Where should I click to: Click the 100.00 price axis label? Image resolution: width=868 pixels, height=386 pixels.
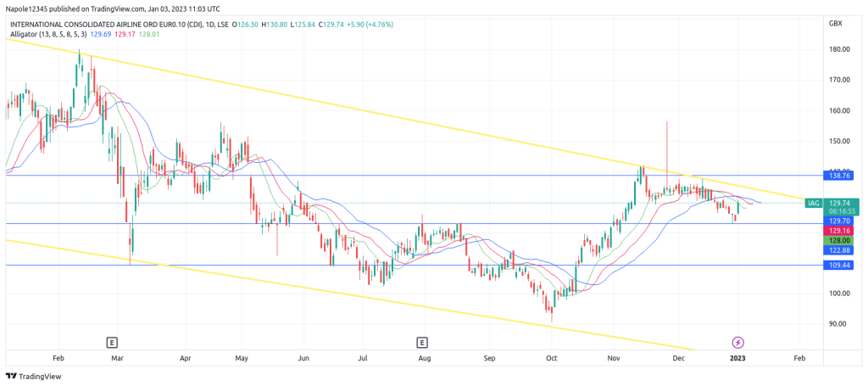[840, 294]
